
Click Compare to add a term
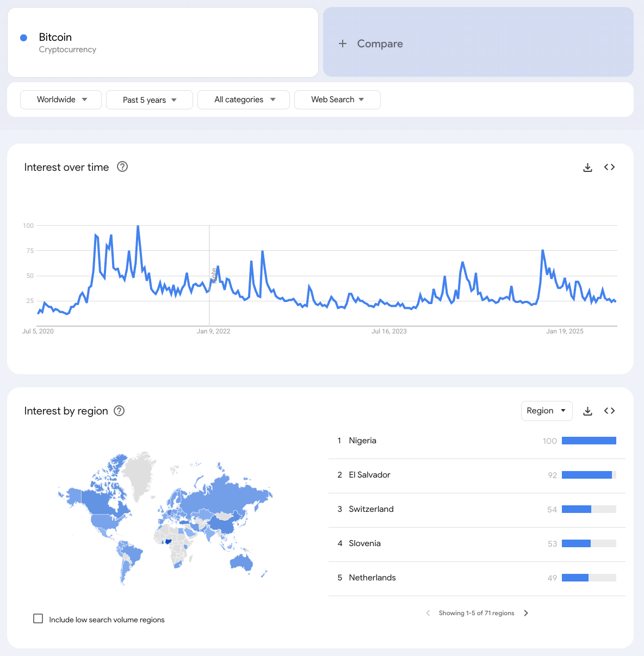[x=478, y=42]
